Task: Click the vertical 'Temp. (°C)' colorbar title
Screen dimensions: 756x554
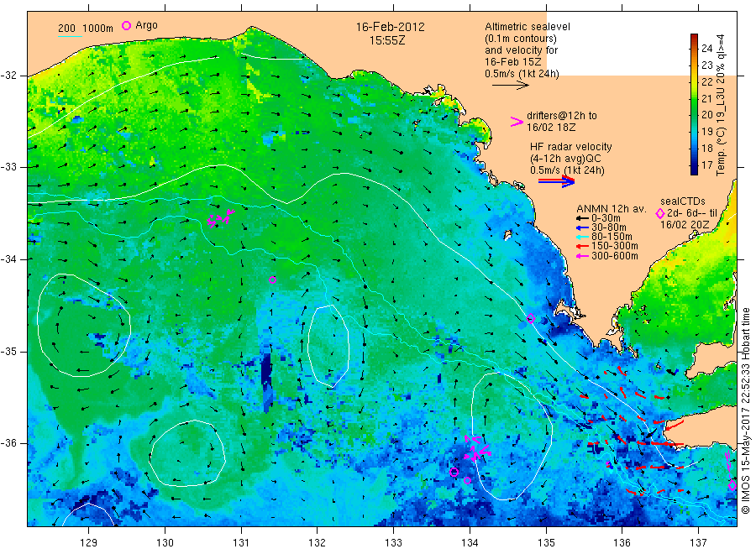Action: (721, 105)
